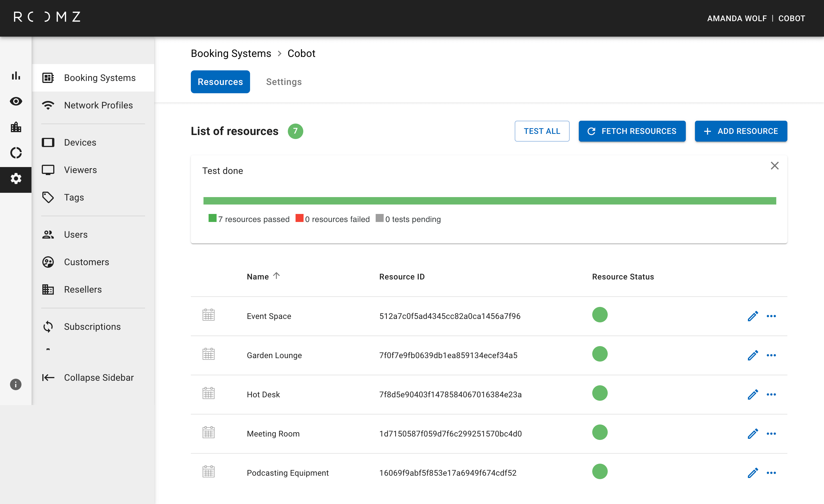824x504 pixels.
Task: Sort table by Name column arrow
Action: click(276, 276)
